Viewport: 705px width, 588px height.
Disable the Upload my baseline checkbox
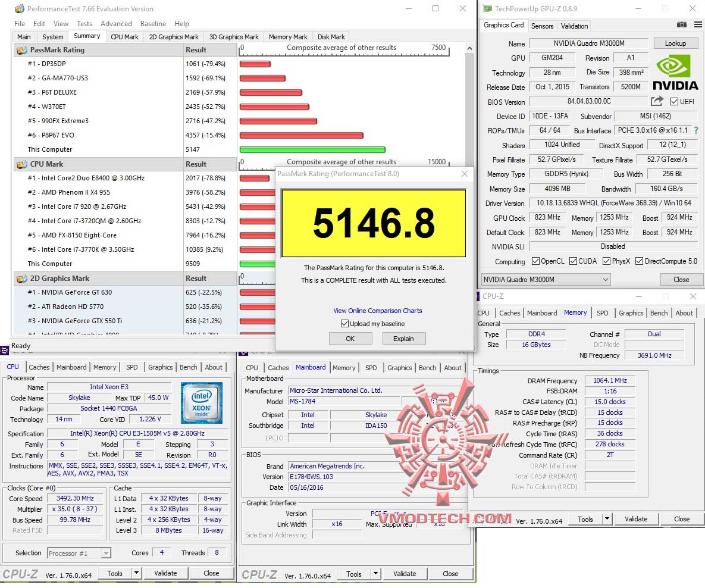pos(344,323)
